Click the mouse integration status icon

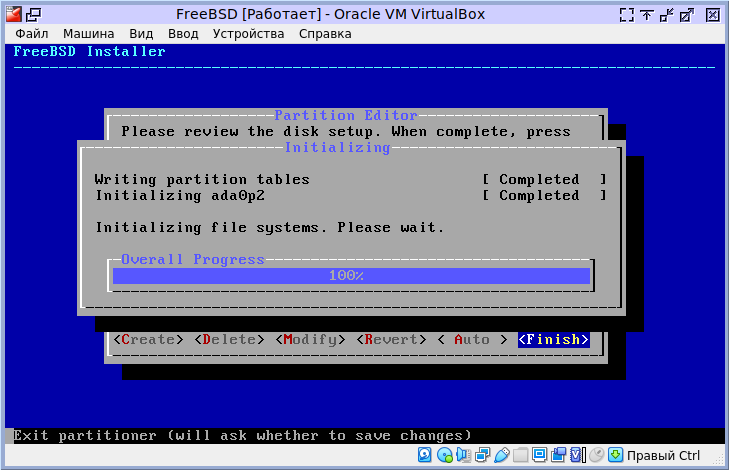[x=596, y=455]
